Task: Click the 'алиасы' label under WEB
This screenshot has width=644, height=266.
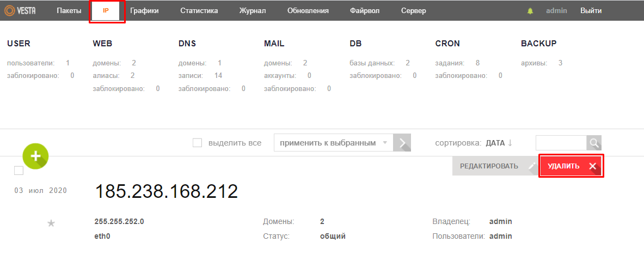Action: click(106, 76)
